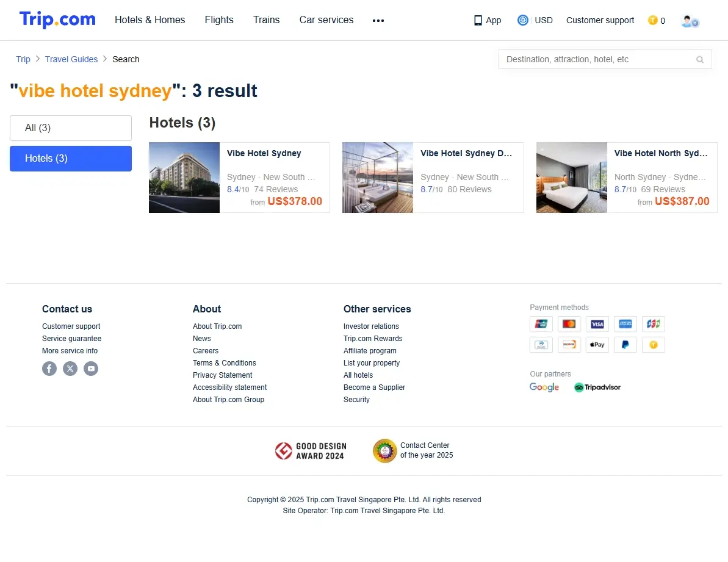Open the Careers footer link
Viewport: 728px width, 562px height.
coord(206,351)
